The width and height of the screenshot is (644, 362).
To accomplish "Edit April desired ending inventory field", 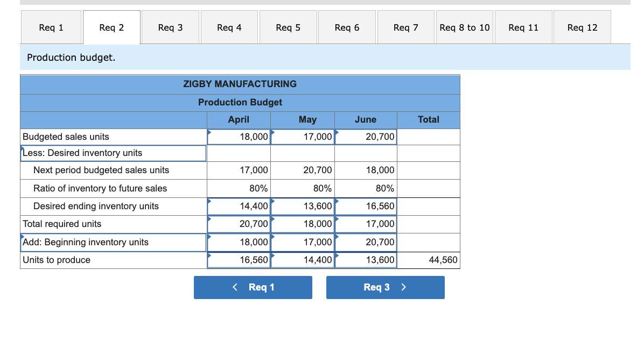I will (x=239, y=206).
